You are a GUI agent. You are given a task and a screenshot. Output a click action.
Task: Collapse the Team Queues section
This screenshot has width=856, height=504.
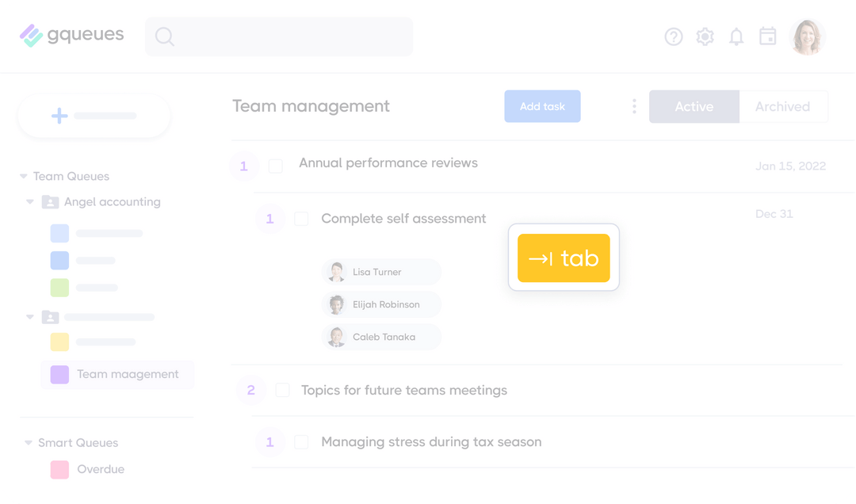22,176
